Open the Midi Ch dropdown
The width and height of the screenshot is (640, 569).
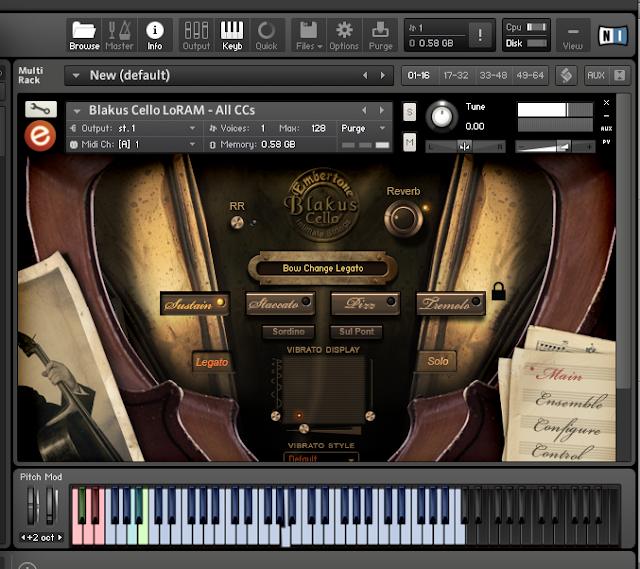pyautogui.click(x=135, y=144)
